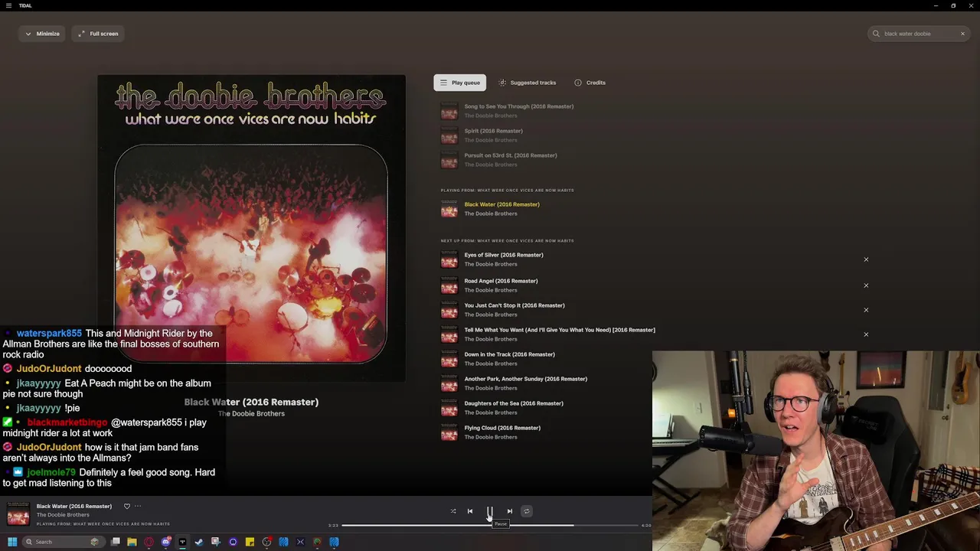Enter Full screen mode

tap(98, 34)
